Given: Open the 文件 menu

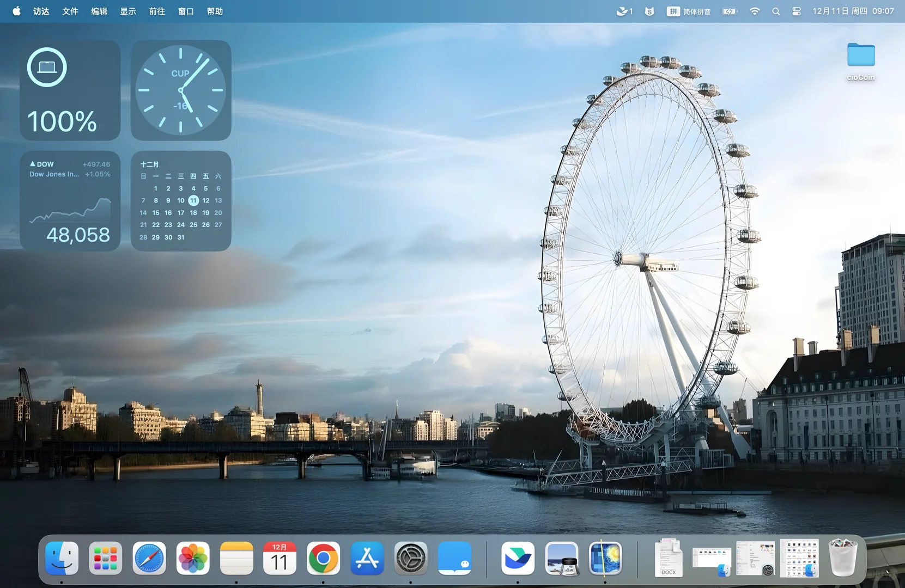Looking at the screenshot, I should pos(70,11).
